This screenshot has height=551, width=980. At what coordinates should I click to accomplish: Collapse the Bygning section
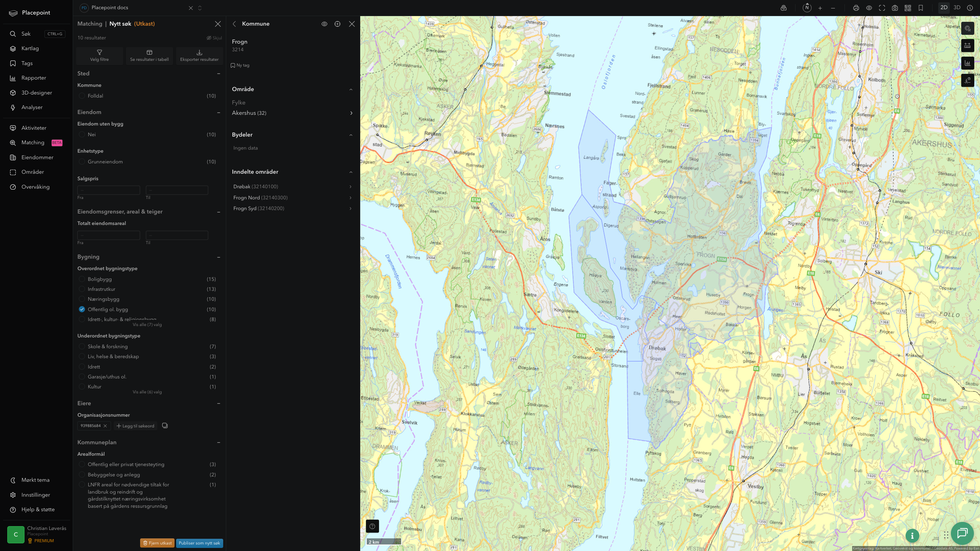coord(219,257)
